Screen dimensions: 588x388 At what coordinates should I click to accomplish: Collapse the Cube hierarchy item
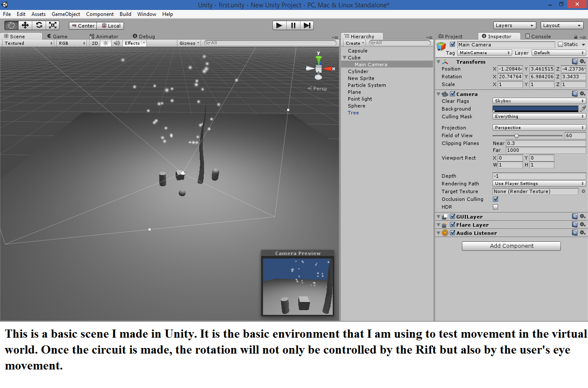pyautogui.click(x=344, y=58)
